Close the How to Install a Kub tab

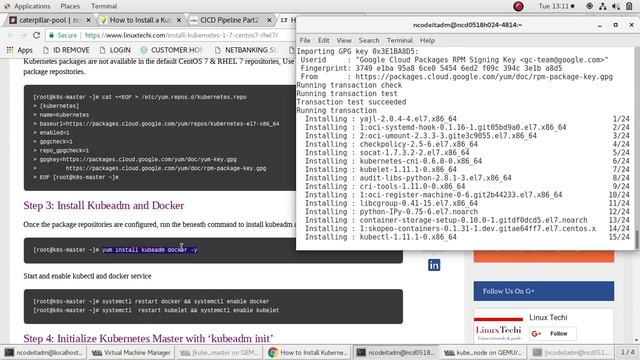pos(179,20)
